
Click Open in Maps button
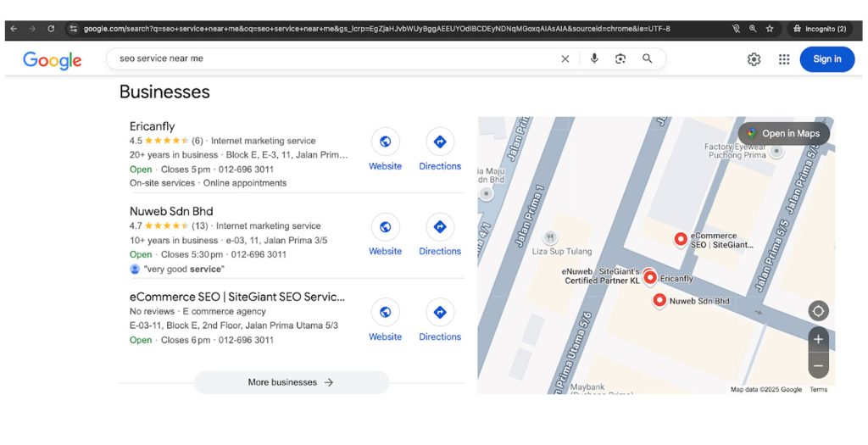pyautogui.click(x=784, y=133)
